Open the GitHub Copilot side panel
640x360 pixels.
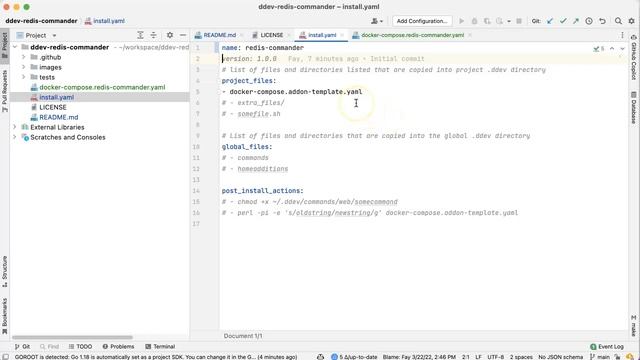pyautogui.click(x=633, y=57)
